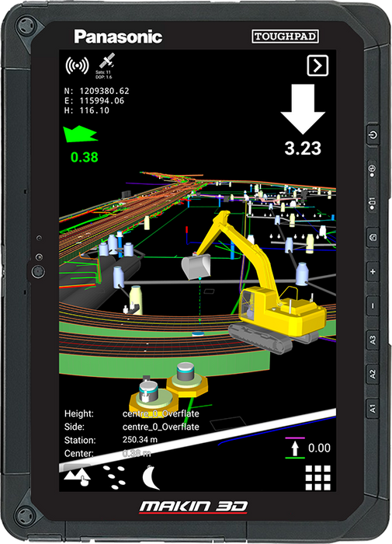The width and height of the screenshot is (392, 544).
Task: Tap the Height centre_0_Overflate value
Action: [161, 413]
